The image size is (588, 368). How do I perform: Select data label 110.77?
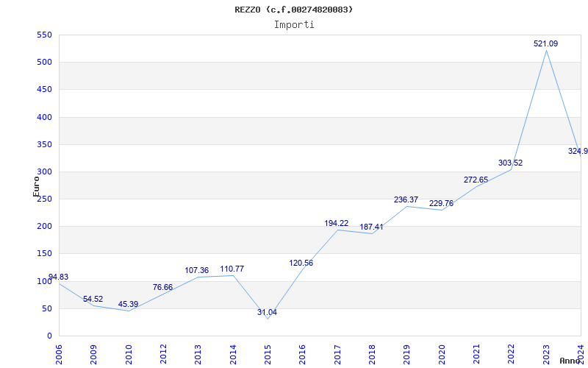[x=232, y=269]
